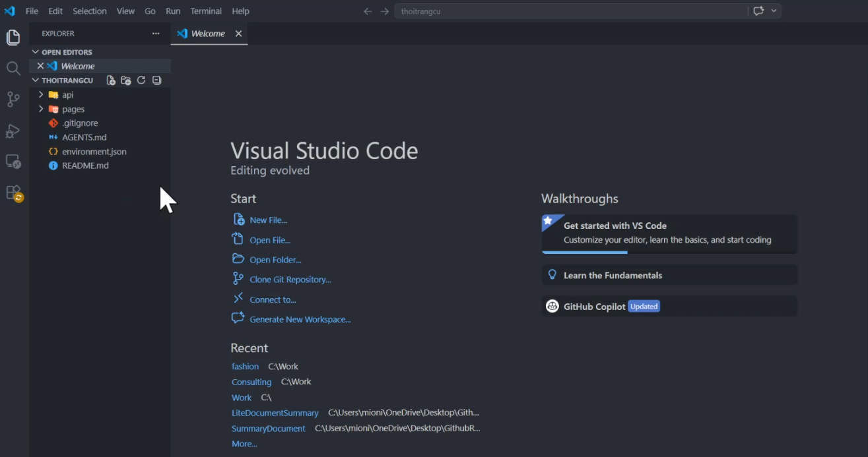Viewport: 868px width, 457px height.
Task: Collapse all folders in Explorer
Action: tap(156, 80)
